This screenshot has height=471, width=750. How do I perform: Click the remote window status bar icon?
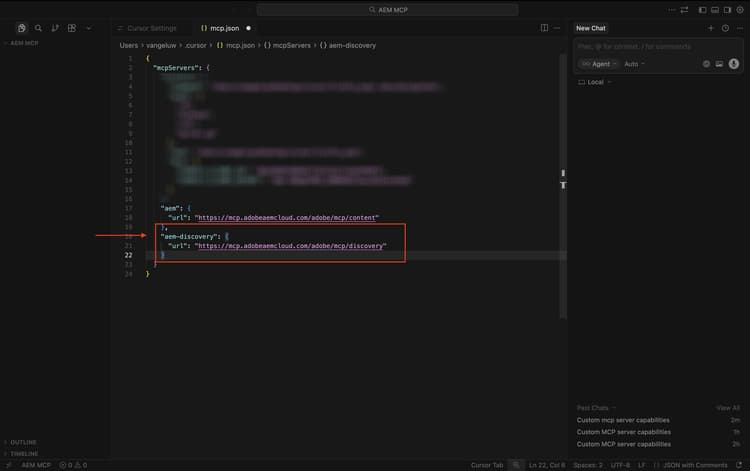[x=8, y=465]
